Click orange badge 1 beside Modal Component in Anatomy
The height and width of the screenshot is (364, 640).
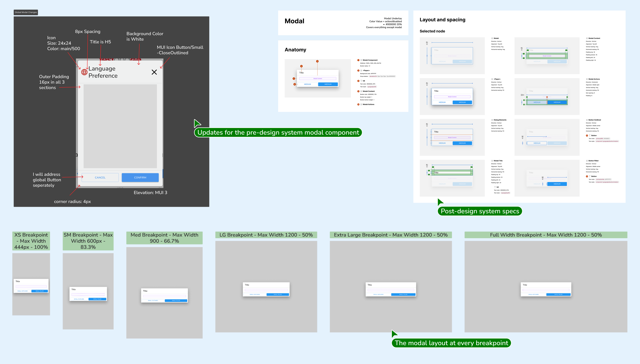(x=358, y=60)
